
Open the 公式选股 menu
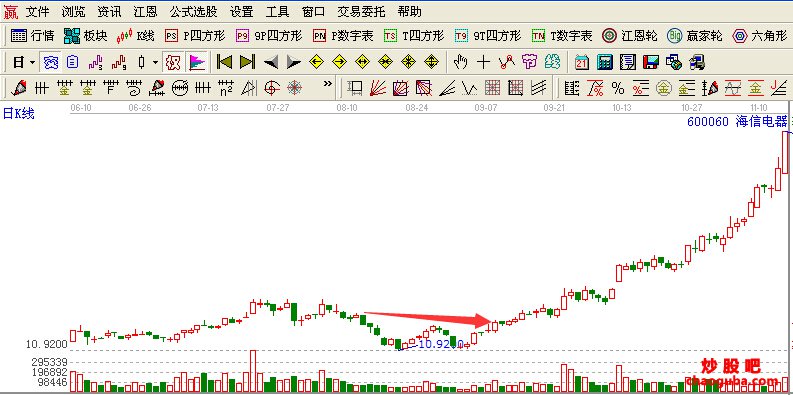click(x=194, y=11)
